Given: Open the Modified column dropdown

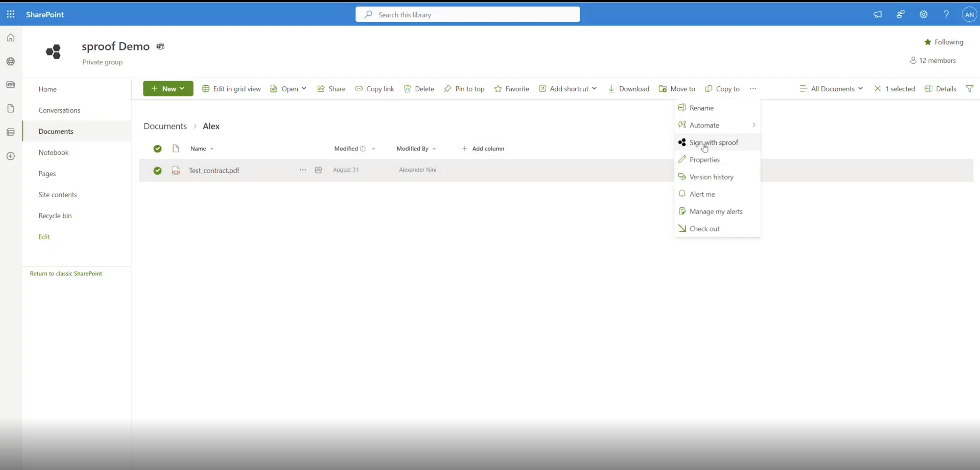Looking at the screenshot, I should [x=374, y=149].
